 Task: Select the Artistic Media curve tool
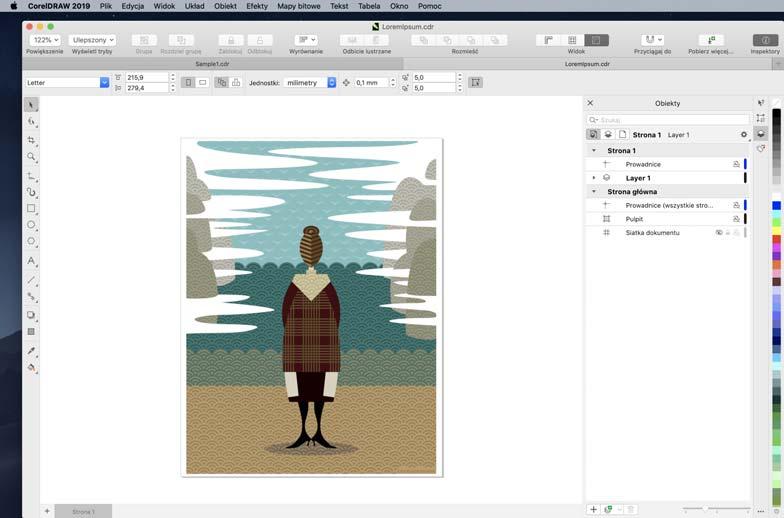pyautogui.click(x=31, y=192)
